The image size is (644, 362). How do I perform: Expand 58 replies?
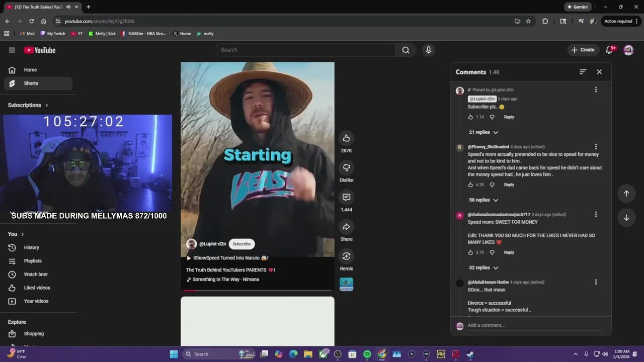point(484,200)
